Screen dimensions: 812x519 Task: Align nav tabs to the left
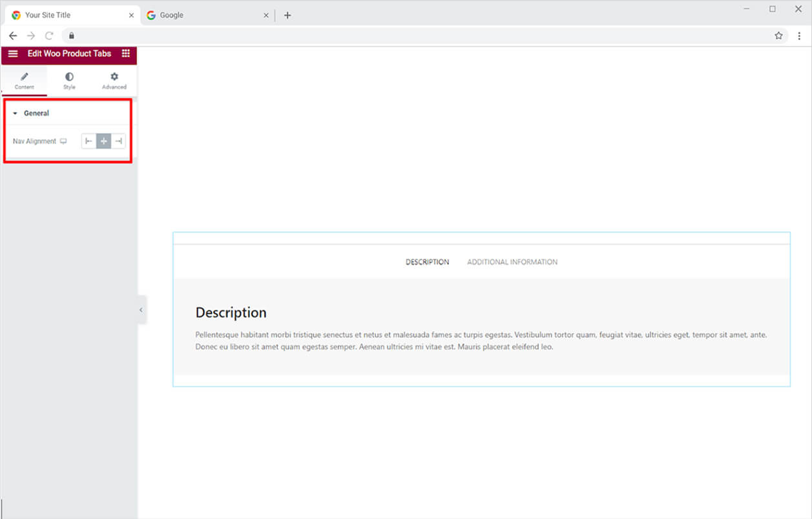pos(88,141)
